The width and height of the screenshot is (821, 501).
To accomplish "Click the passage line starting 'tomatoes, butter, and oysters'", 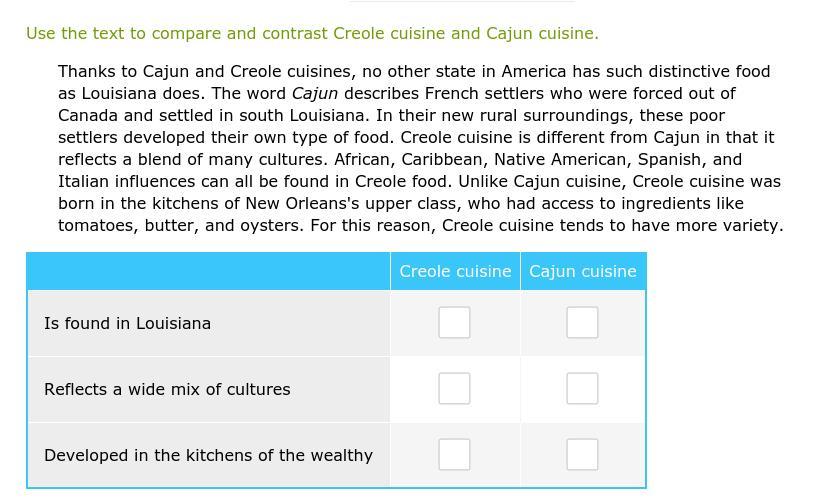I will pos(420,226).
